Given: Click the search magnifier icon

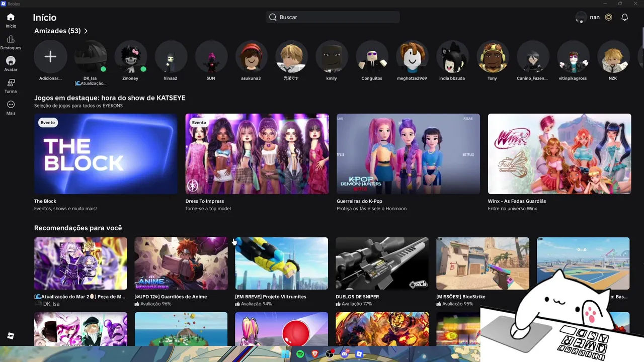Looking at the screenshot, I should (273, 17).
